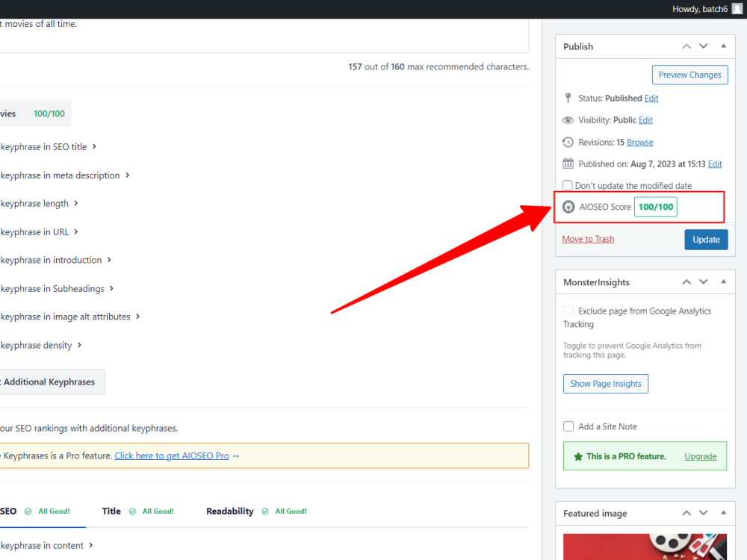Browse the 15 revisions
747x560 pixels.
click(x=640, y=142)
